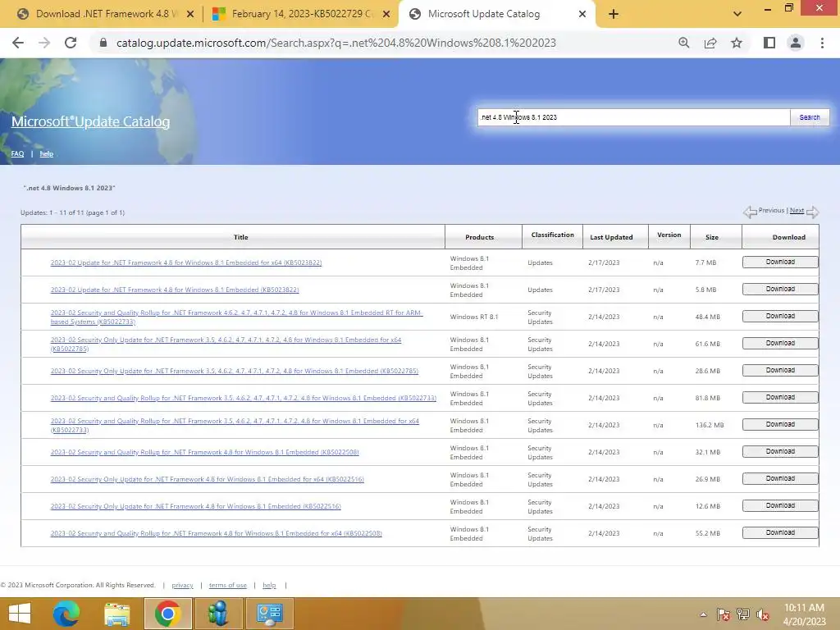The image size is (840, 630).
Task: Open the help link under the logo
Action: tap(47, 153)
